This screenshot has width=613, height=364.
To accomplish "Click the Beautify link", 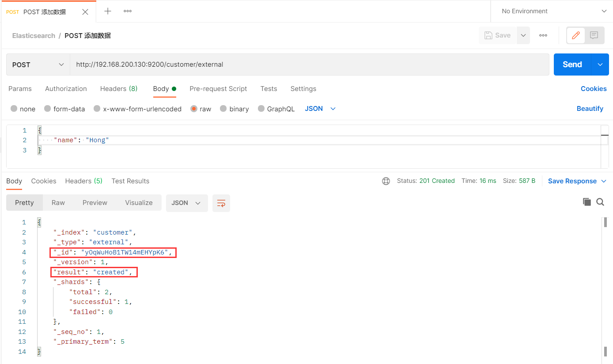I will click(590, 109).
